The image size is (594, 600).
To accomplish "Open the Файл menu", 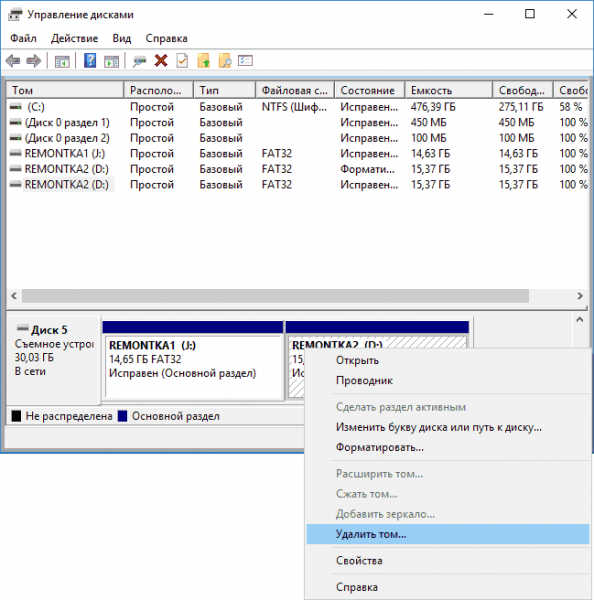I will click(x=23, y=38).
